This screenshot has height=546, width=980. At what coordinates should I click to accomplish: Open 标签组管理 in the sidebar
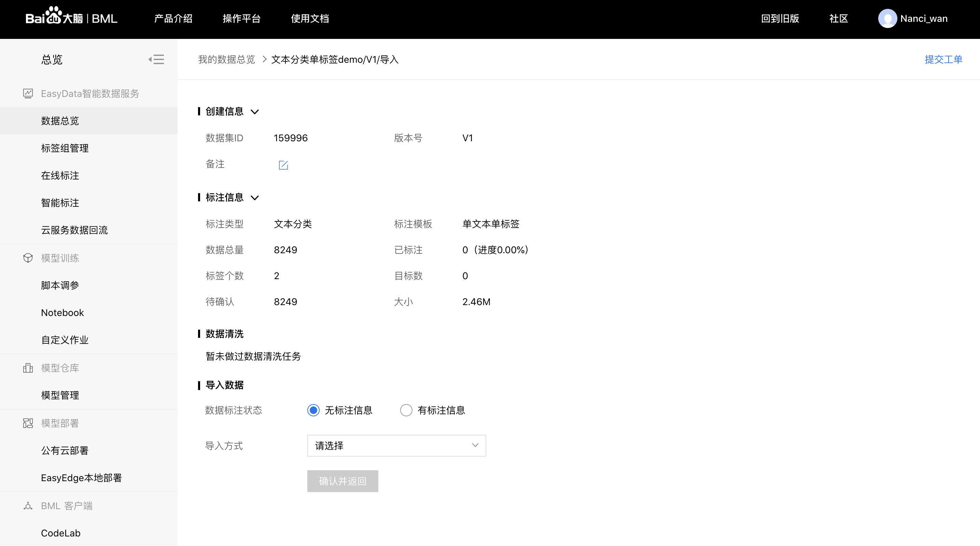[x=65, y=148]
